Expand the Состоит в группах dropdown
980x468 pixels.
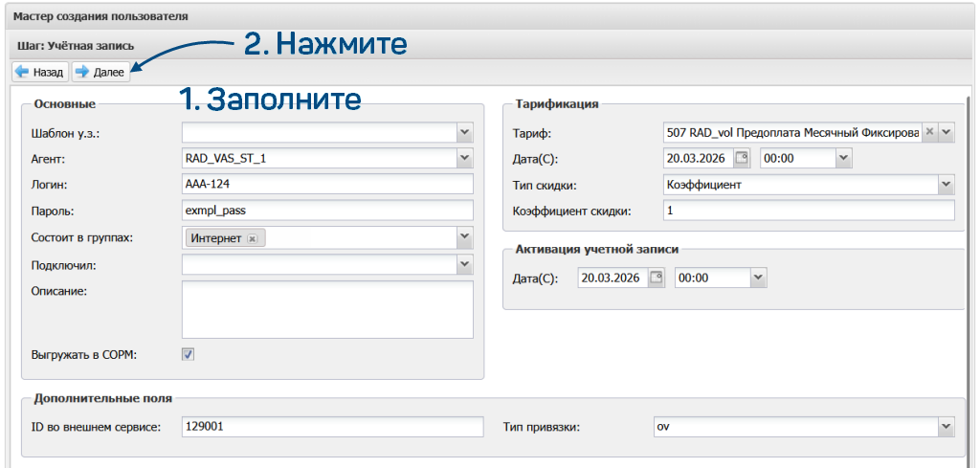click(465, 237)
